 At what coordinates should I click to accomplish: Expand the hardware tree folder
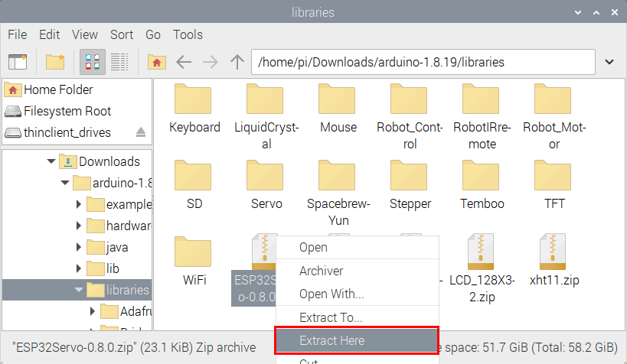(79, 226)
